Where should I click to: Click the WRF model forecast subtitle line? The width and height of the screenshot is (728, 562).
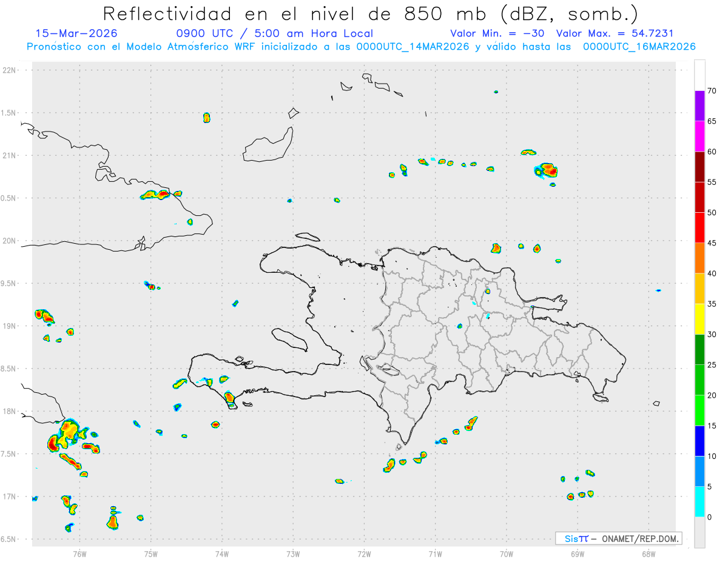(361, 47)
